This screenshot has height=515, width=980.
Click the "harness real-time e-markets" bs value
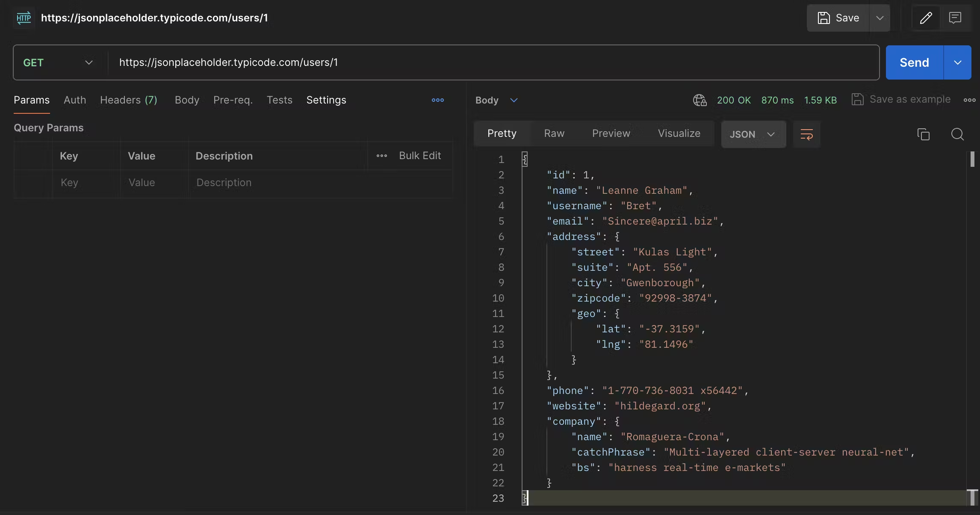tap(697, 468)
